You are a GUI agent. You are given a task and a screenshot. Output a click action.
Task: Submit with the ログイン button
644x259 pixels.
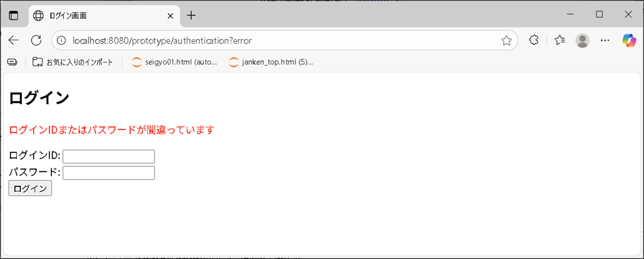(30, 188)
